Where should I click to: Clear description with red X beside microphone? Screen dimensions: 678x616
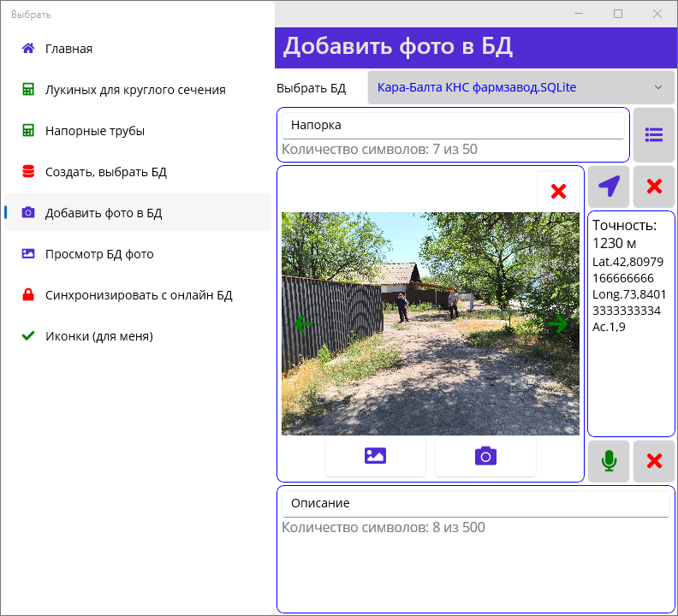pyautogui.click(x=654, y=461)
